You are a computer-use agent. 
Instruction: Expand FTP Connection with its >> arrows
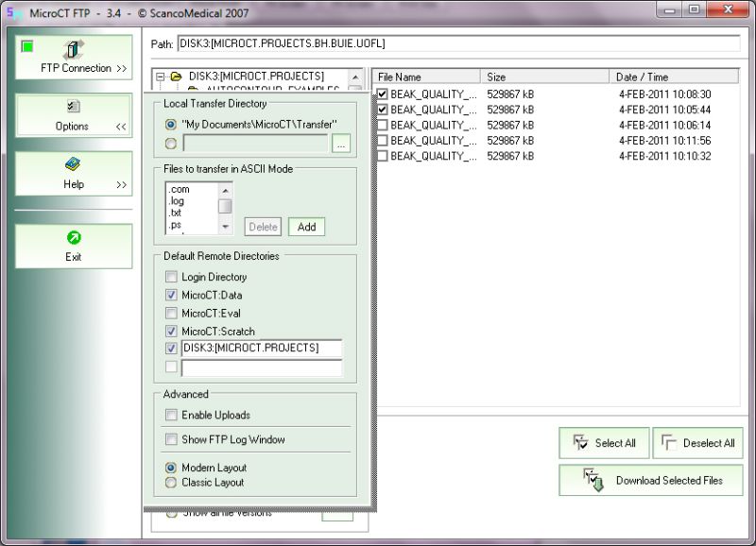122,68
